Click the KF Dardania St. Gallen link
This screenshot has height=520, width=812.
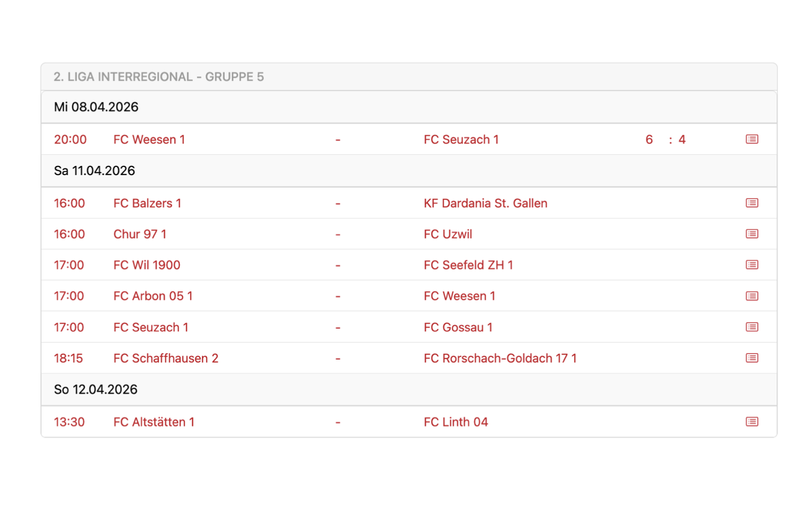click(x=485, y=203)
